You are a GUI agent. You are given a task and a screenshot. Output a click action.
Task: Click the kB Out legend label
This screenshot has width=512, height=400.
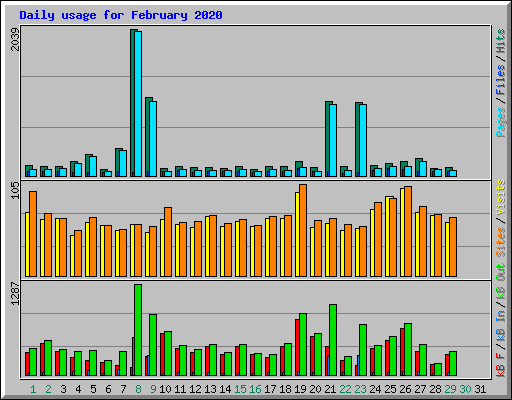(501, 282)
